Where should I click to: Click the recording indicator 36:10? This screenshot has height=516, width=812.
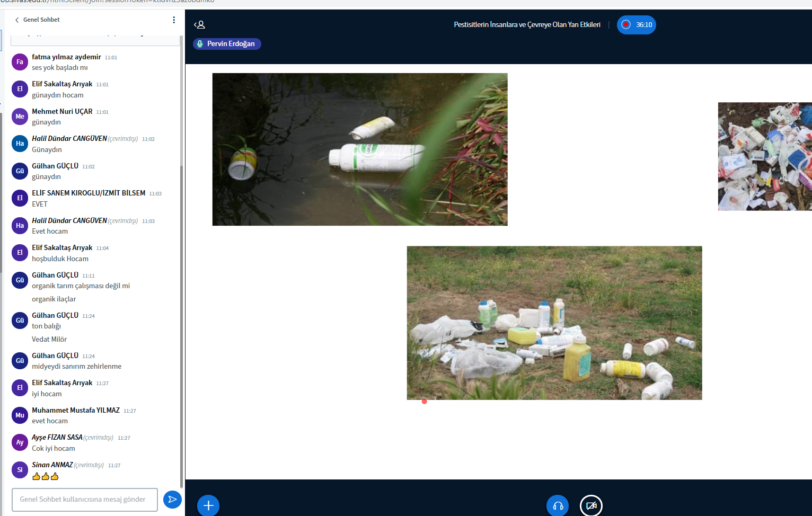pyautogui.click(x=636, y=25)
